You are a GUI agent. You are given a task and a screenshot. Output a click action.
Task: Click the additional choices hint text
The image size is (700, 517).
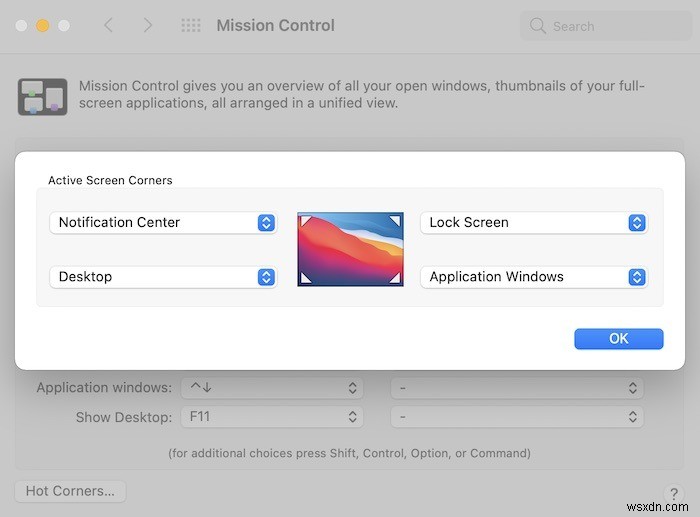[x=350, y=453]
